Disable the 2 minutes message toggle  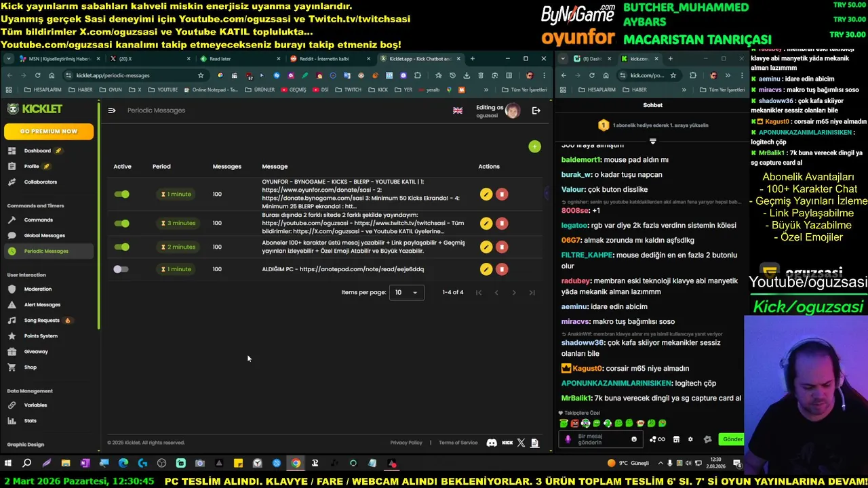point(122,247)
